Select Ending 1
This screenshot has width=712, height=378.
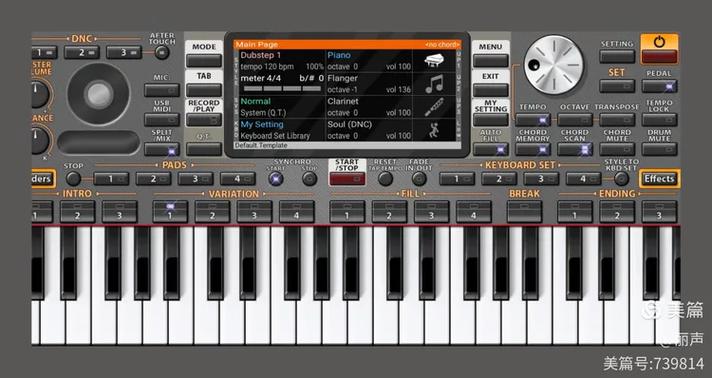click(x=575, y=212)
